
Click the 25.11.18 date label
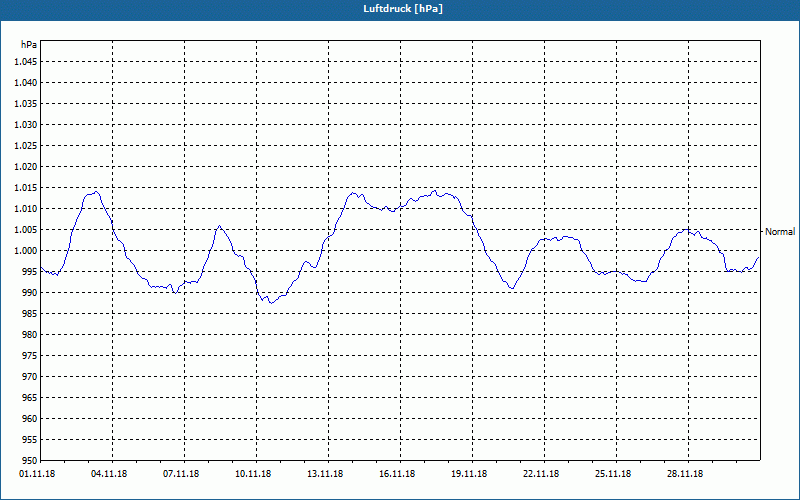pos(613,474)
